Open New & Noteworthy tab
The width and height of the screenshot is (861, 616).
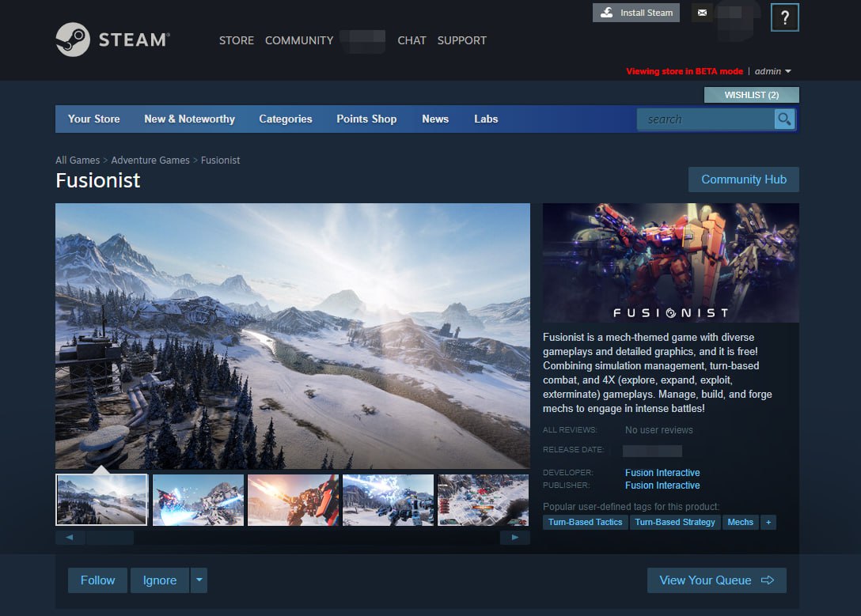(x=189, y=119)
